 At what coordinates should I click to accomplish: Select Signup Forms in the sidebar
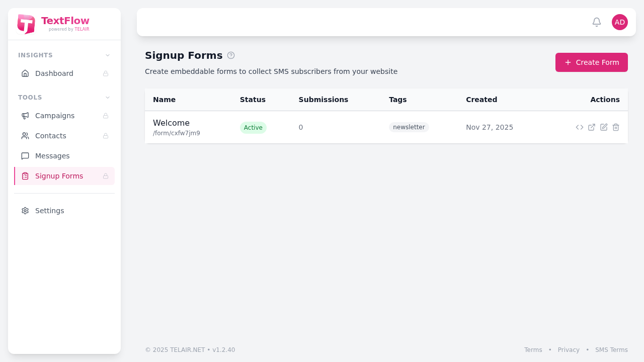[59, 176]
